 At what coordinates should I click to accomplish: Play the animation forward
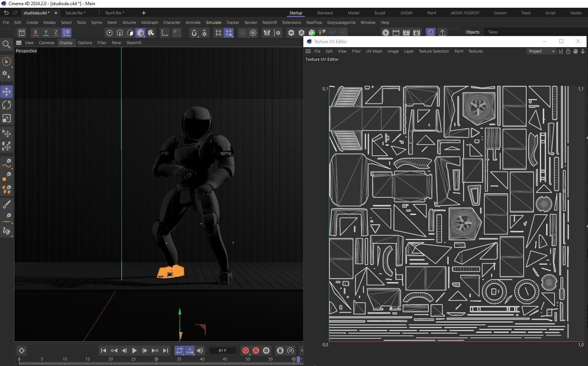[134, 351]
